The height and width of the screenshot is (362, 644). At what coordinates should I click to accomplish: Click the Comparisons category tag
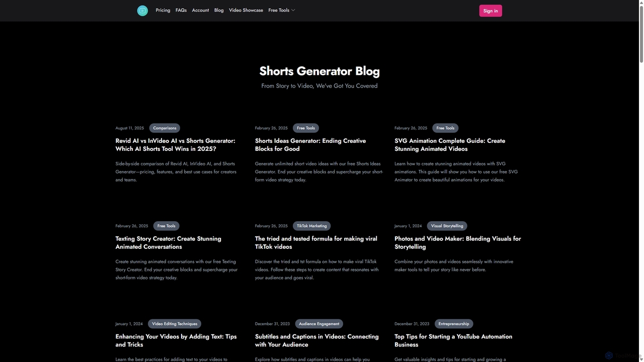point(165,128)
